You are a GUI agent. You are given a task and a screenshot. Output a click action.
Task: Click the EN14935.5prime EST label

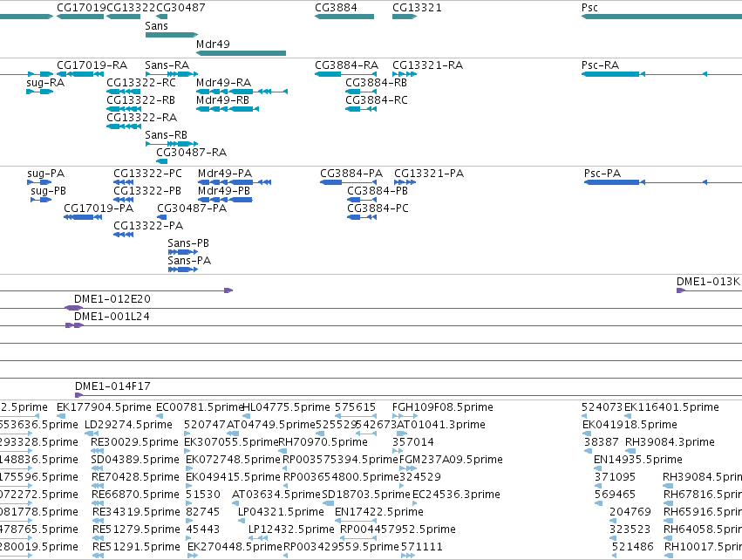tap(638, 460)
